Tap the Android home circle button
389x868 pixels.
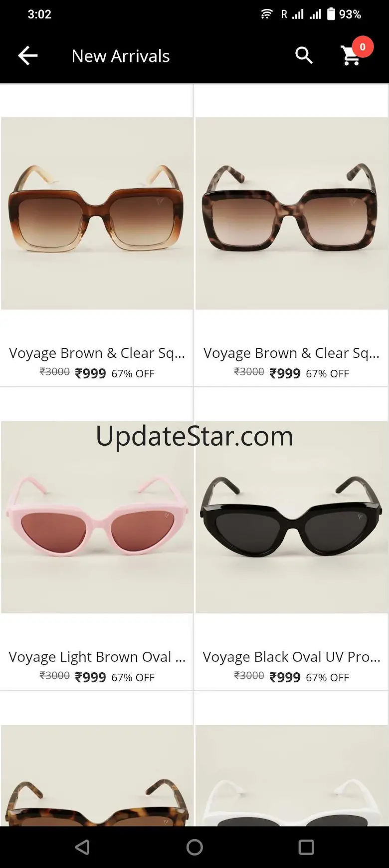194,847
